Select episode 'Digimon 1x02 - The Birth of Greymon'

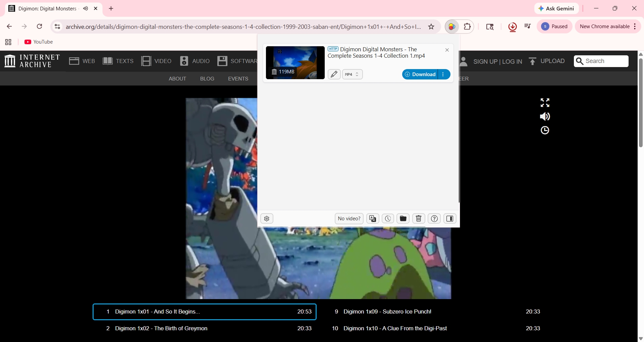coord(161,328)
